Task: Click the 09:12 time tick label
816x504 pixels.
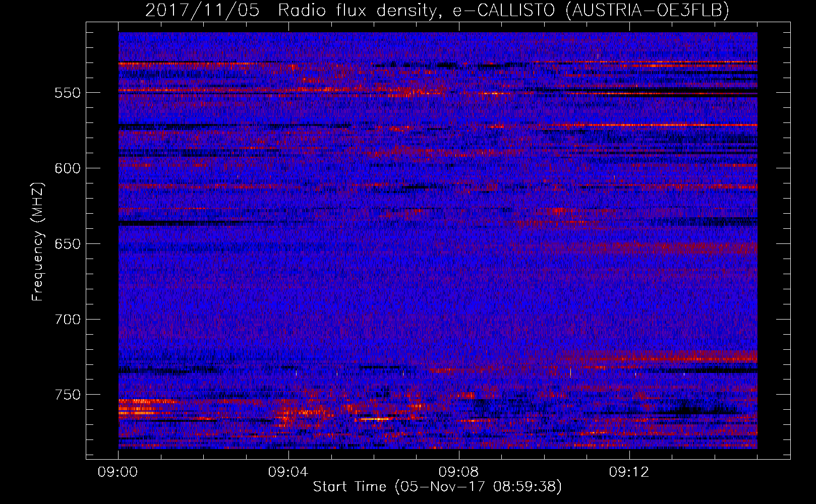Action: (629, 472)
